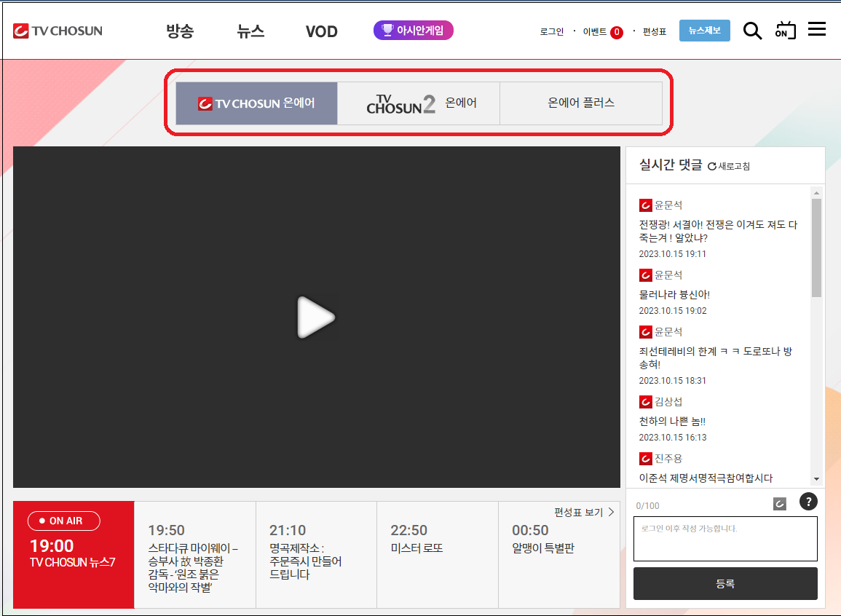Select the 온에어 플러스 channel

coord(581,103)
